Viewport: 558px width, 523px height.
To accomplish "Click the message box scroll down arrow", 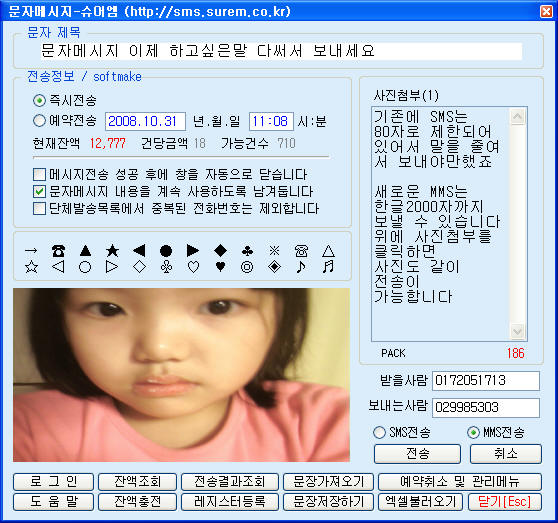I will point(517,331).
